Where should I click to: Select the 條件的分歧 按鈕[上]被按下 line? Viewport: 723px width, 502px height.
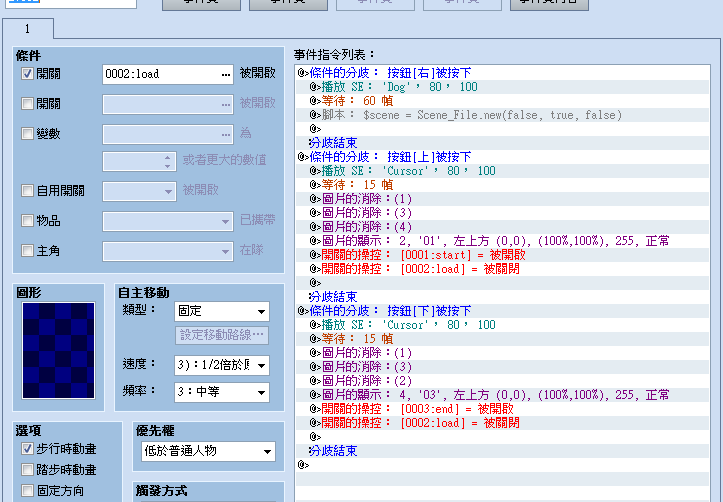click(503, 157)
